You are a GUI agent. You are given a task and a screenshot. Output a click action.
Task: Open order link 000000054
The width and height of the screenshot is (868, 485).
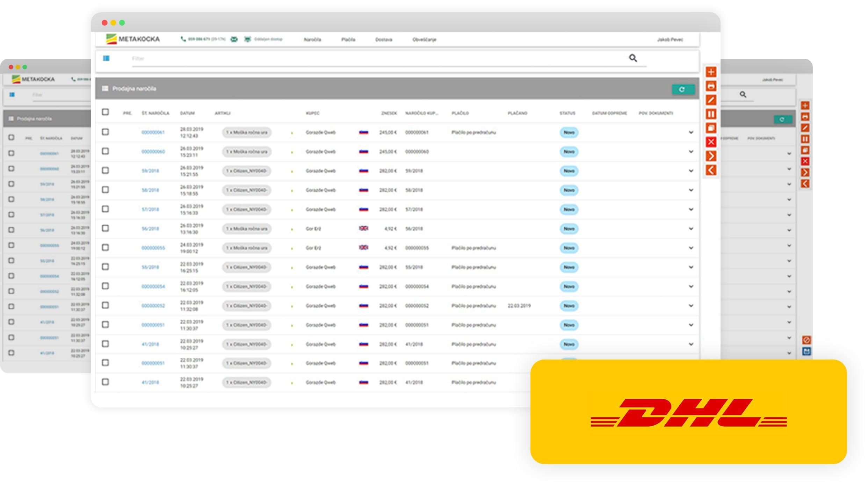pyautogui.click(x=153, y=287)
